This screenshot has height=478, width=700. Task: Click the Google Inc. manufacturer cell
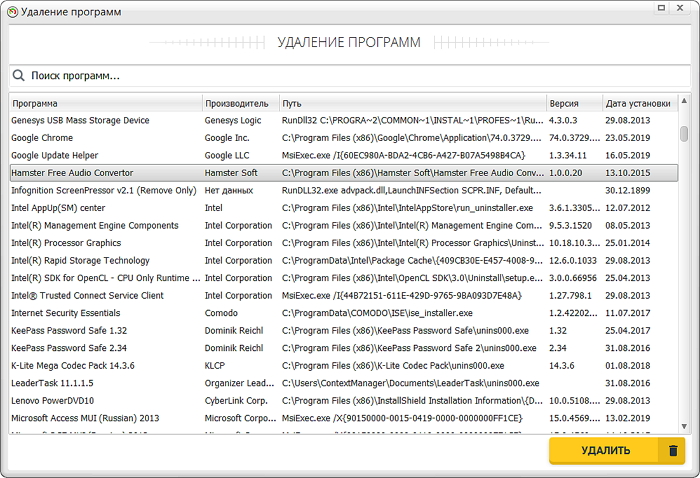pos(227,138)
